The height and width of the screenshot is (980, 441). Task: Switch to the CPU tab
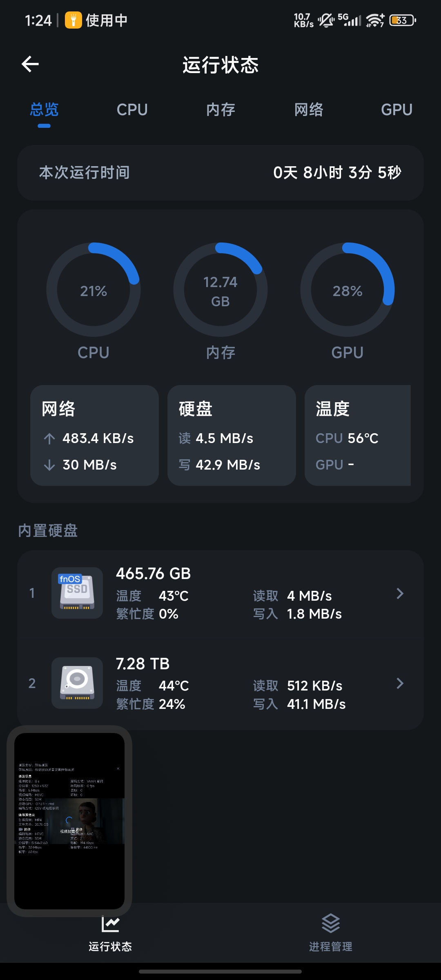click(x=132, y=109)
